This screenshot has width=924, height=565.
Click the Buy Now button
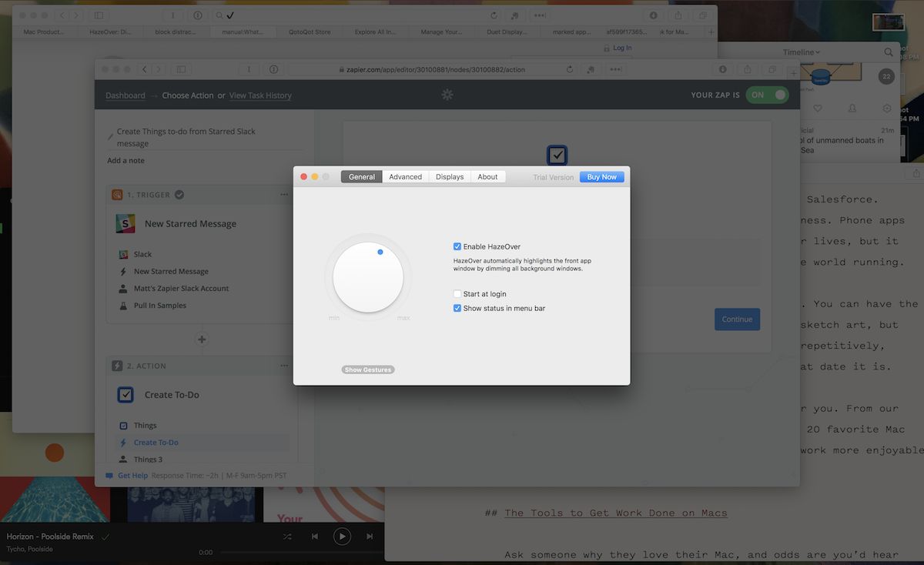(x=601, y=177)
